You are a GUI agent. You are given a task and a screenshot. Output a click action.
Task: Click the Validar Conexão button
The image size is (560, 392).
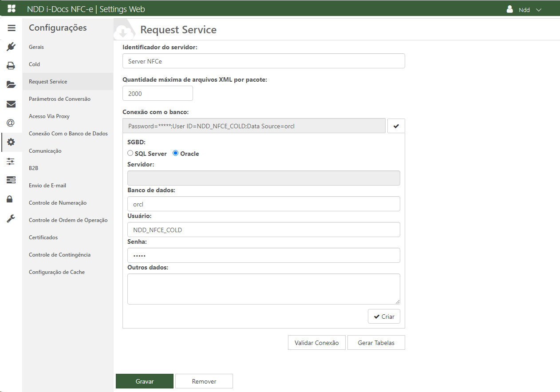pyautogui.click(x=316, y=343)
